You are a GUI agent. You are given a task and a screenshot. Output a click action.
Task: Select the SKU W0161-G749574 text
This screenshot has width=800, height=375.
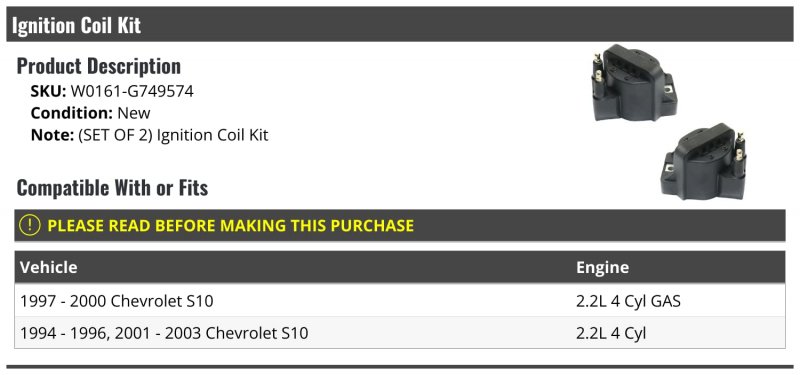coord(132,91)
